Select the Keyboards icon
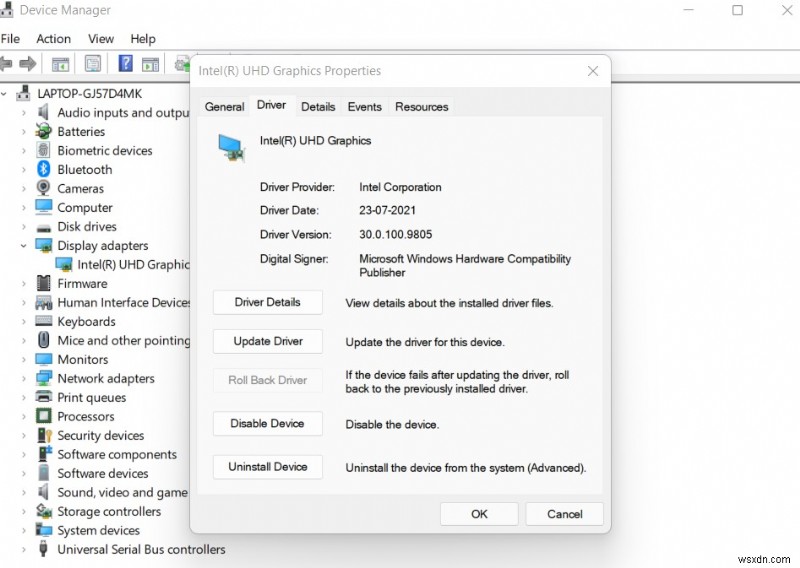 [44, 321]
